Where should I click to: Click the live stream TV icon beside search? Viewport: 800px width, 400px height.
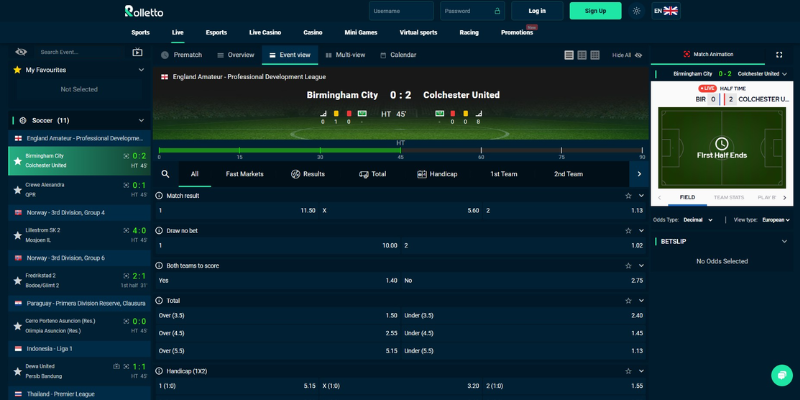137,52
